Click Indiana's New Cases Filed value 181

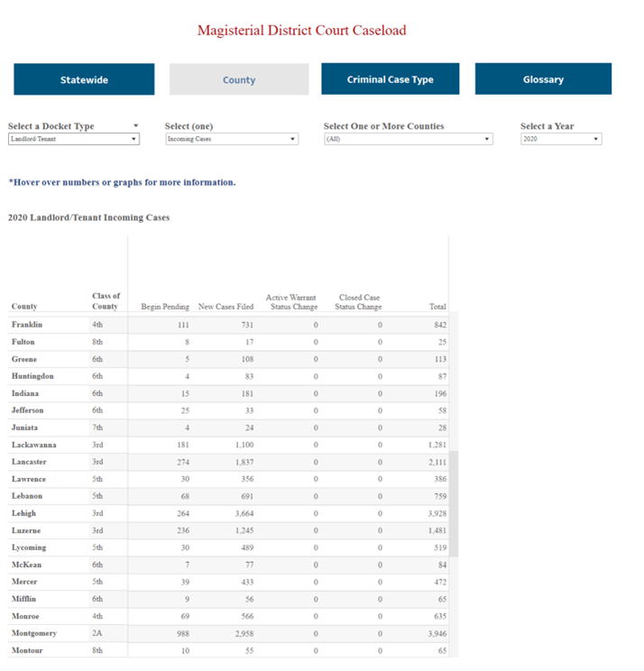click(x=247, y=393)
